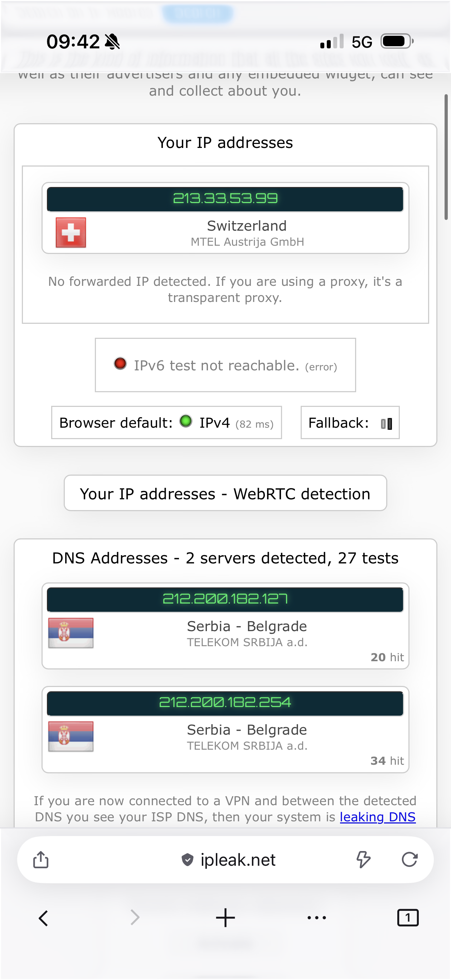Tap the Switzerland flag icon
The width and height of the screenshot is (451, 980).
pos(71,232)
